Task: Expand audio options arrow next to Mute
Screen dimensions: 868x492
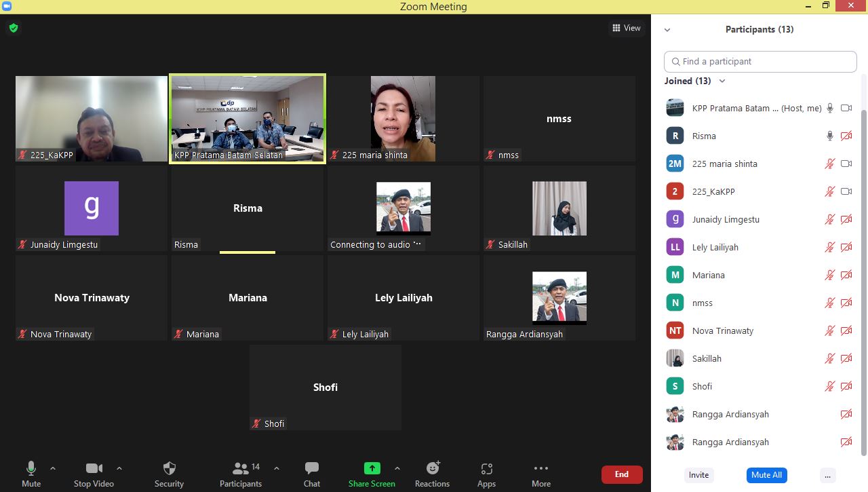Action: click(x=53, y=468)
